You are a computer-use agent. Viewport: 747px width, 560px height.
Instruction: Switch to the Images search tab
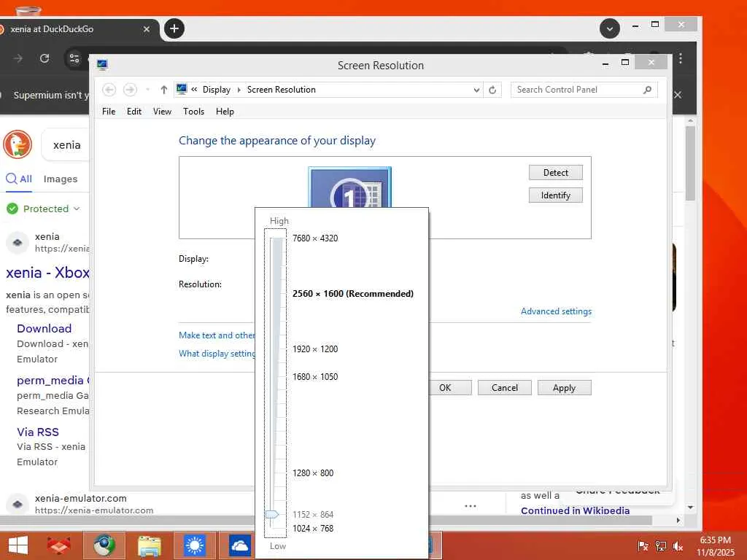(61, 179)
